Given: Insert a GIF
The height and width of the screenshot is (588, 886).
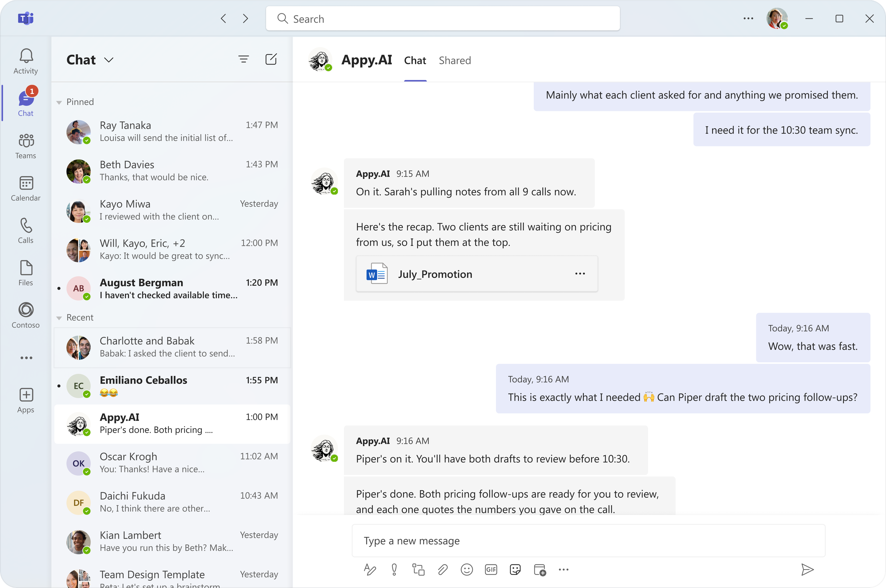Looking at the screenshot, I should [491, 570].
